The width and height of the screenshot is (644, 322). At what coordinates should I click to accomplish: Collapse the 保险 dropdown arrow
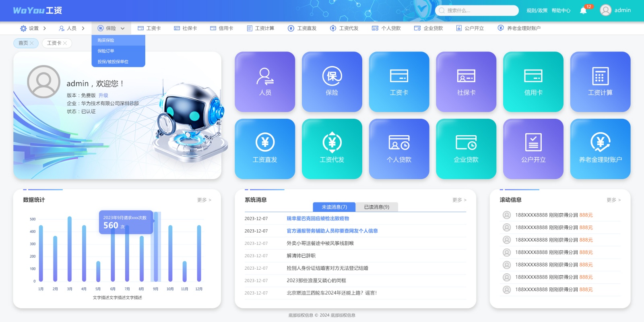tap(122, 28)
